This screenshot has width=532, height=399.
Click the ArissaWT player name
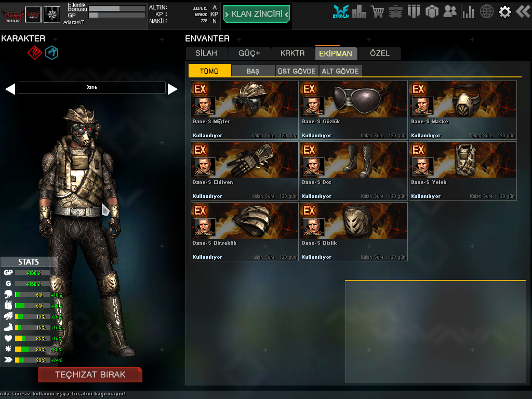[x=74, y=22]
